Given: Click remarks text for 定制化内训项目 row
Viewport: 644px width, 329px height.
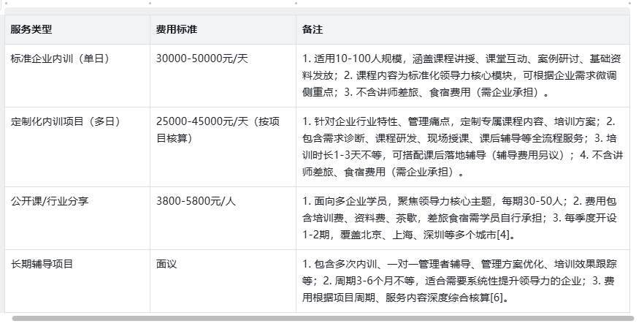Looking at the screenshot, I should point(460,146).
